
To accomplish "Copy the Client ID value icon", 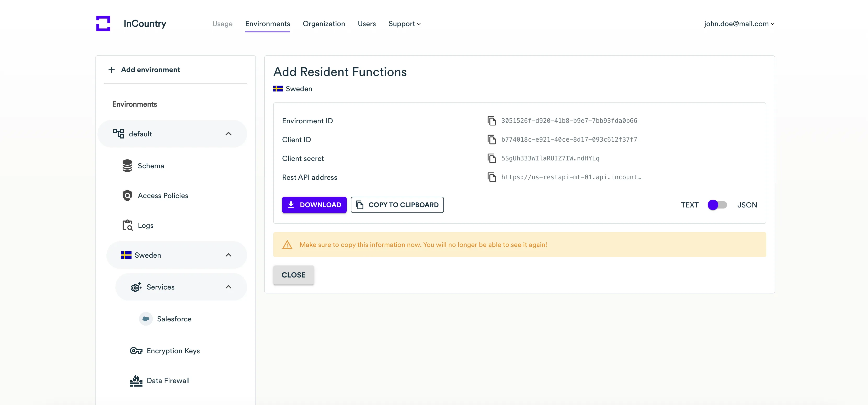I will (492, 139).
